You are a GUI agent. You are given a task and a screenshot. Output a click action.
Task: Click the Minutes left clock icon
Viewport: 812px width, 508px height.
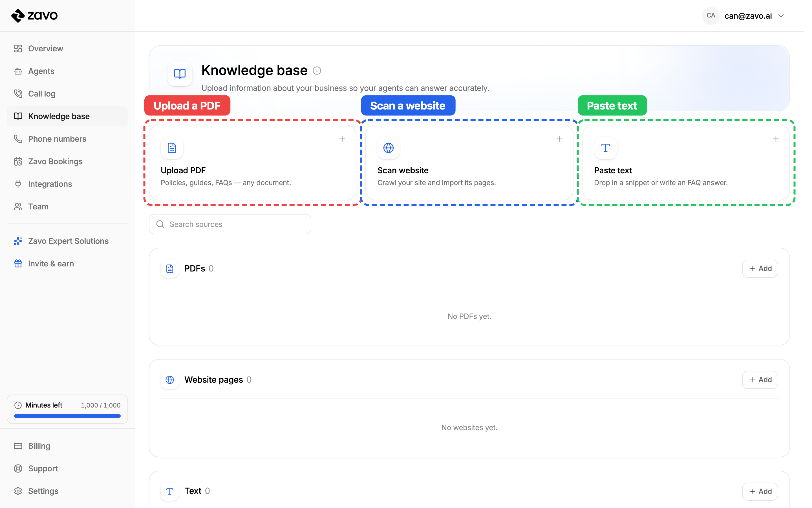pos(18,405)
